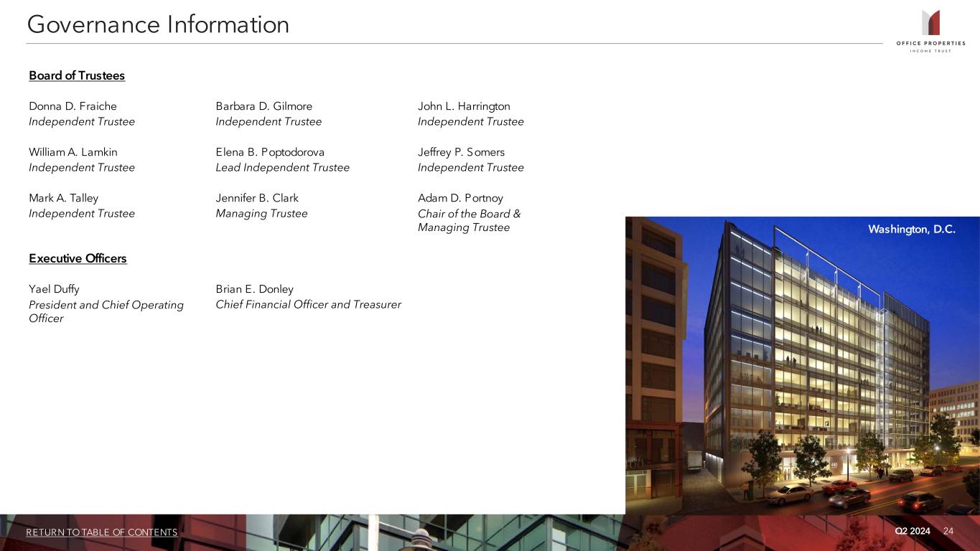The image size is (980, 551).
Task: Select Independent Trustee under Donna D. Fraiche
Action: [x=82, y=121]
